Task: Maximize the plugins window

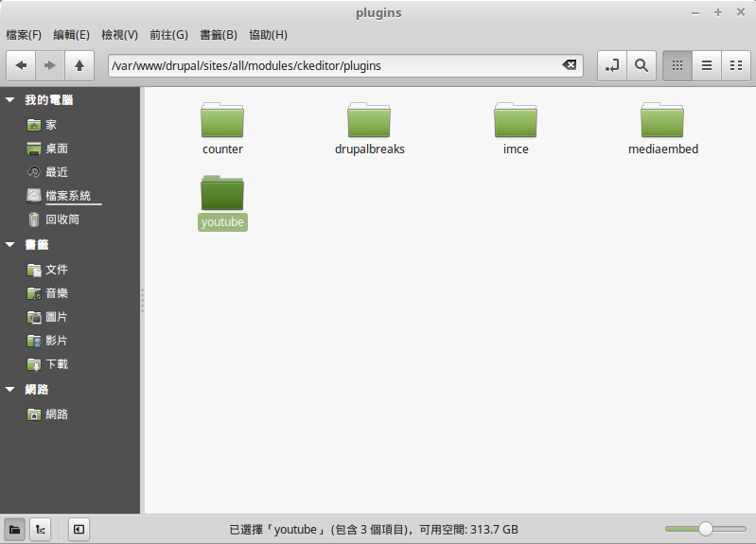Action: (x=718, y=12)
